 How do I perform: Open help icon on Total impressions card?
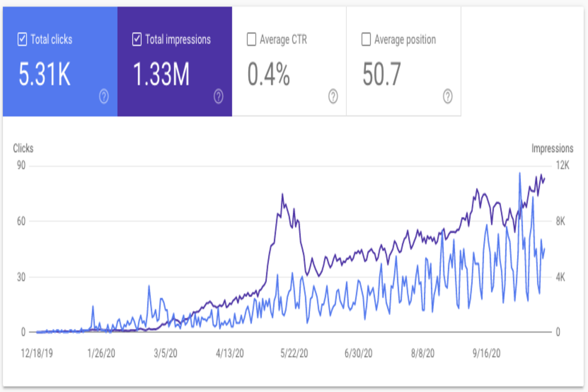tap(219, 97)
